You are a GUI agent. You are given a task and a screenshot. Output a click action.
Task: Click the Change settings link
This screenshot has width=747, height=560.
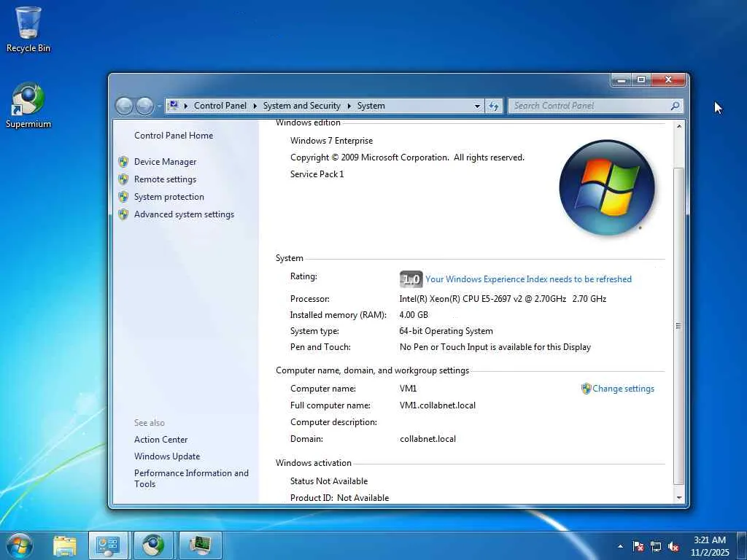(x=623, y=389)
